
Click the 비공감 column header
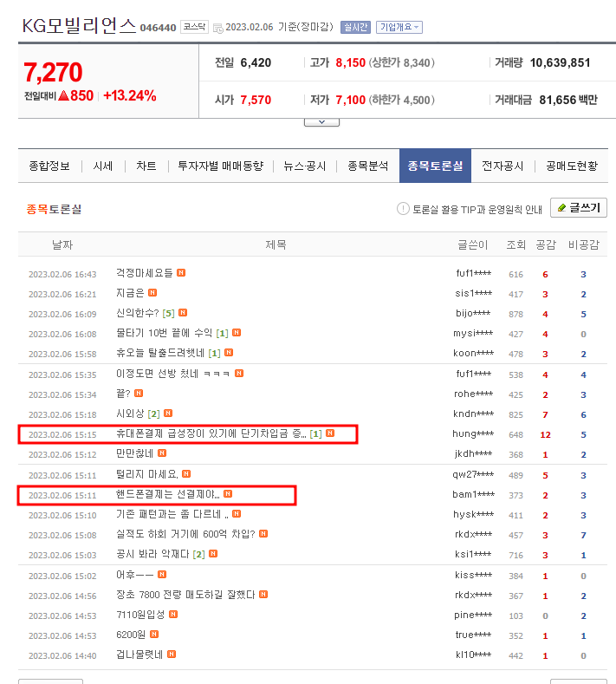pos(584,244)
